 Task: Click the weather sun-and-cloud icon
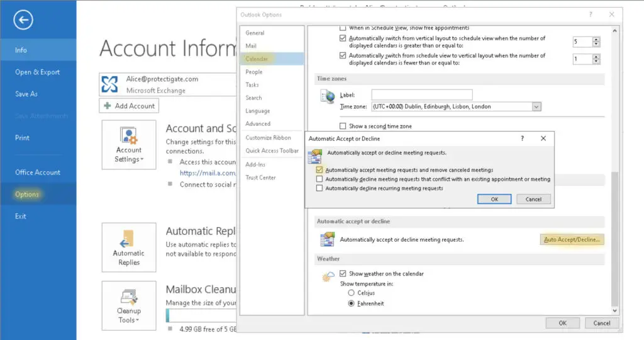[328, 276]
